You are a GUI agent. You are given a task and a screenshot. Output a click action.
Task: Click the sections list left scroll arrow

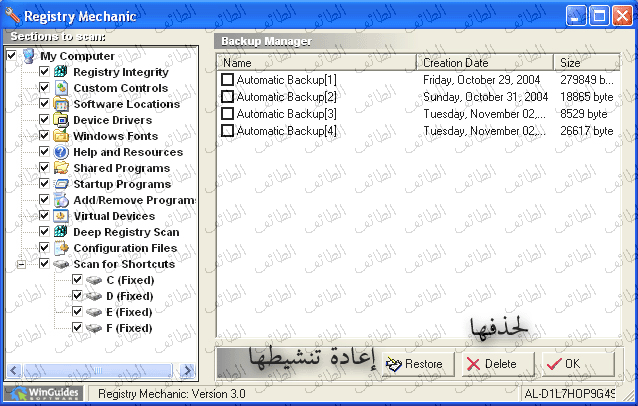pos(13,371)
